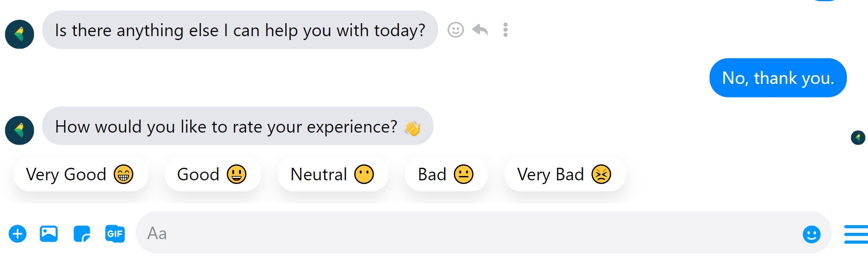868x256 pixels.
Task: Open the GIF picker
Action: coord(115,234)
